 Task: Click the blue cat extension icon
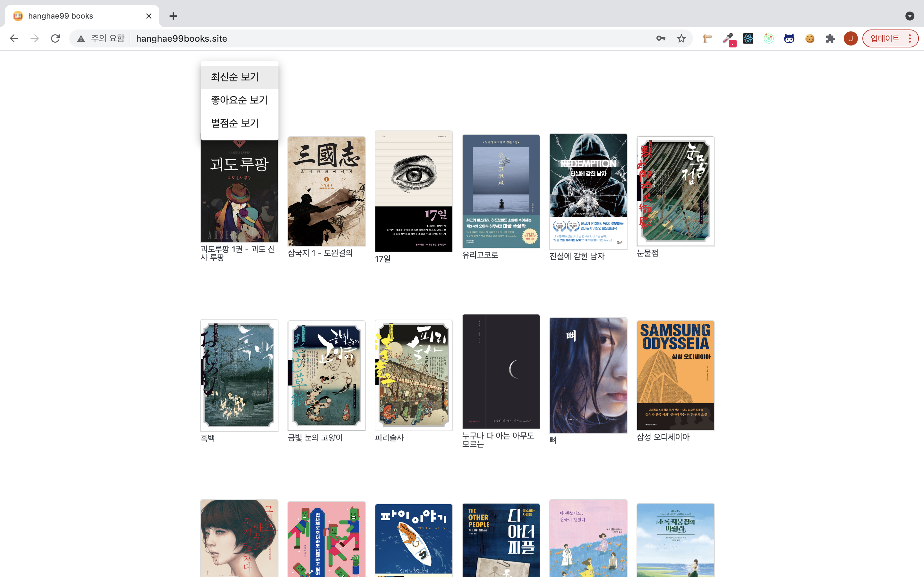pyautogui.click(x=789, y=38)
